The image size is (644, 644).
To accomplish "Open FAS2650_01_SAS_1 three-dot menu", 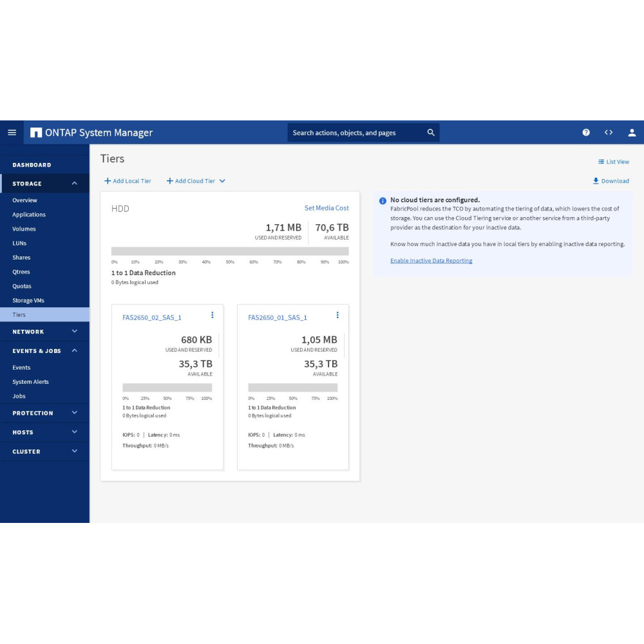I will coord(337,315).
